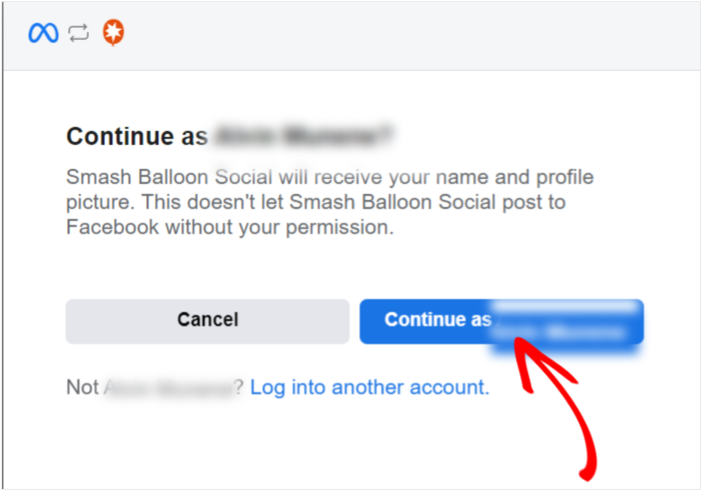
Task: Click the bold Continue as heading
Action: (x=135, y=136)
